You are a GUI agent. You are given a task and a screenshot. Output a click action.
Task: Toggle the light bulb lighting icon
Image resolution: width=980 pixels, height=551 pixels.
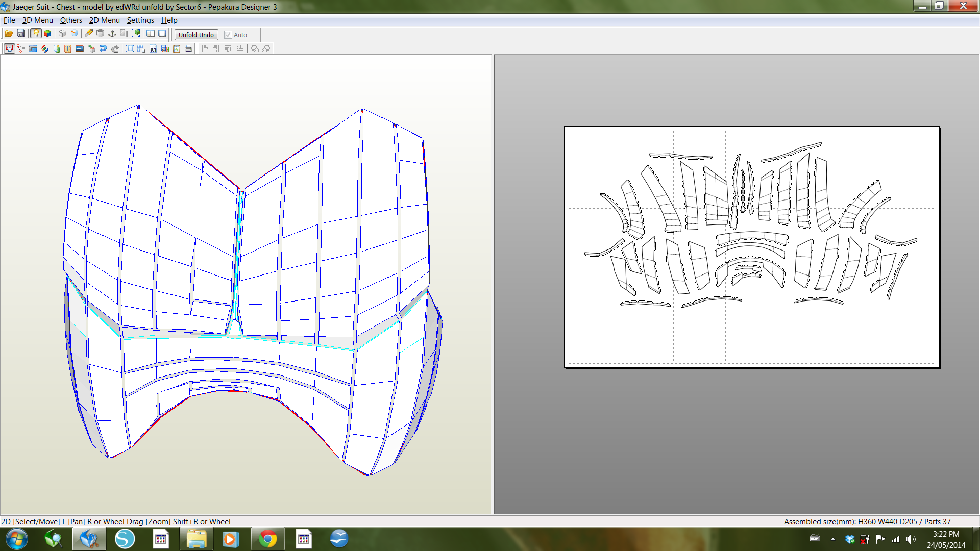pyautogui.click(x=35, y=34)
